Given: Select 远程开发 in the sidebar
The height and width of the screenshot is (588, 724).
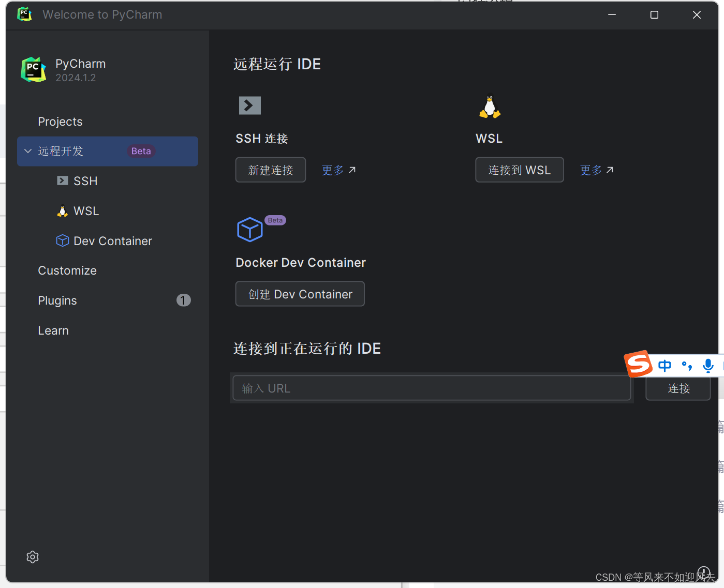Looking at the screenshot, I should tap(108, 151).
